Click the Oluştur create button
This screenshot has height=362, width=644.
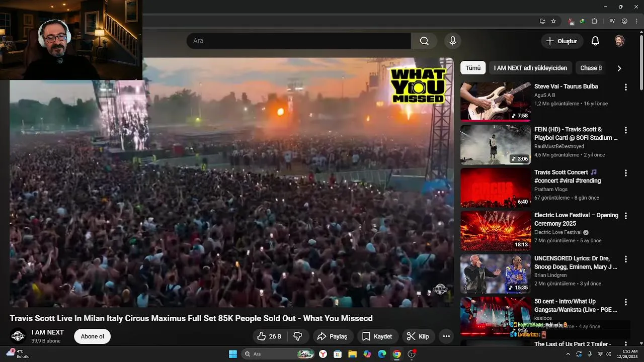tap(562, 41)
